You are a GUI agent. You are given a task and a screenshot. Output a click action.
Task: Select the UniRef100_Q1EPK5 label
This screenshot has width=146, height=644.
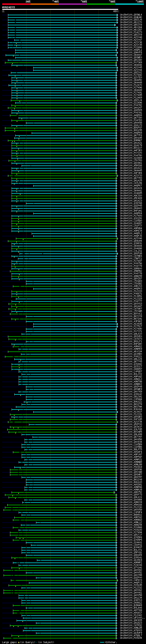[x=131, y=111]
